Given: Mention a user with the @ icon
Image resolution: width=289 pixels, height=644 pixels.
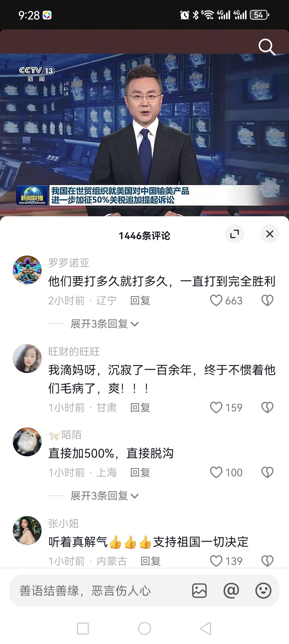Looking at the screenshot, I should coord(231,590).
